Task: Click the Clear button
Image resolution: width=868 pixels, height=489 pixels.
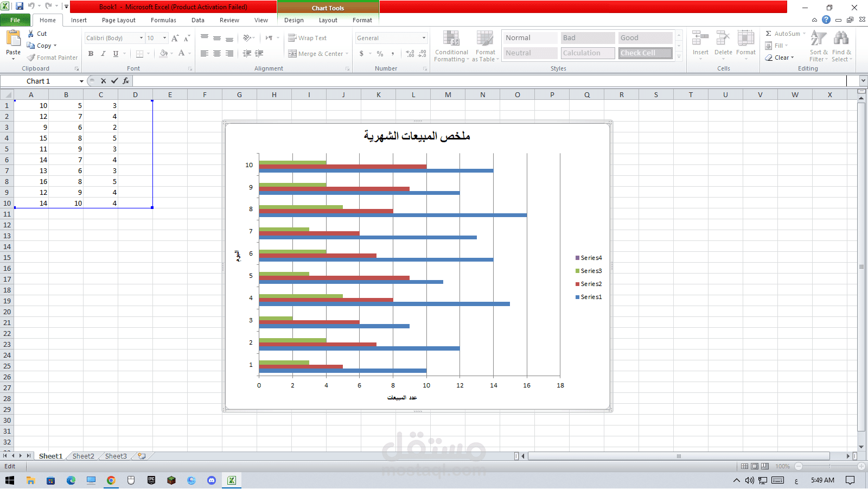Action: coord(780,58)
